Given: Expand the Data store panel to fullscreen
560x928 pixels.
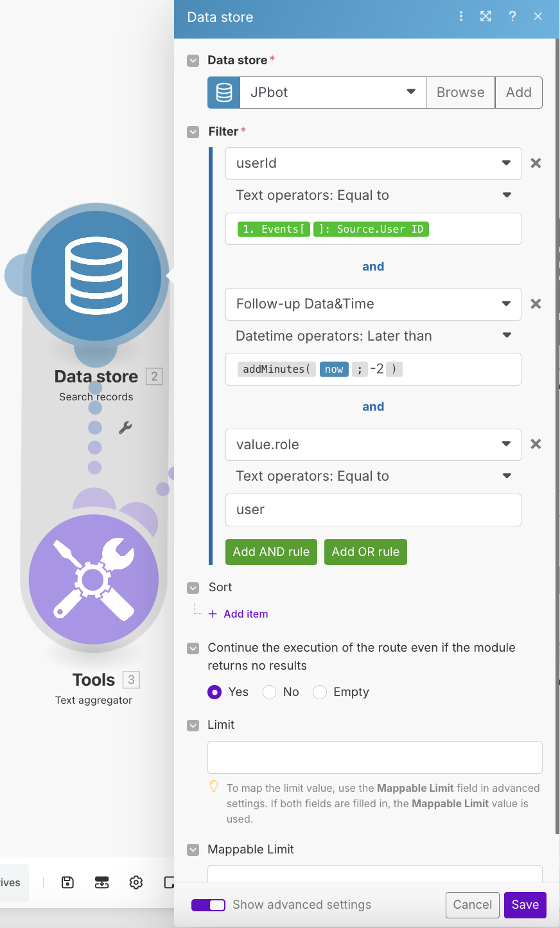Looking at the screenshot, I should coord(486,17).
